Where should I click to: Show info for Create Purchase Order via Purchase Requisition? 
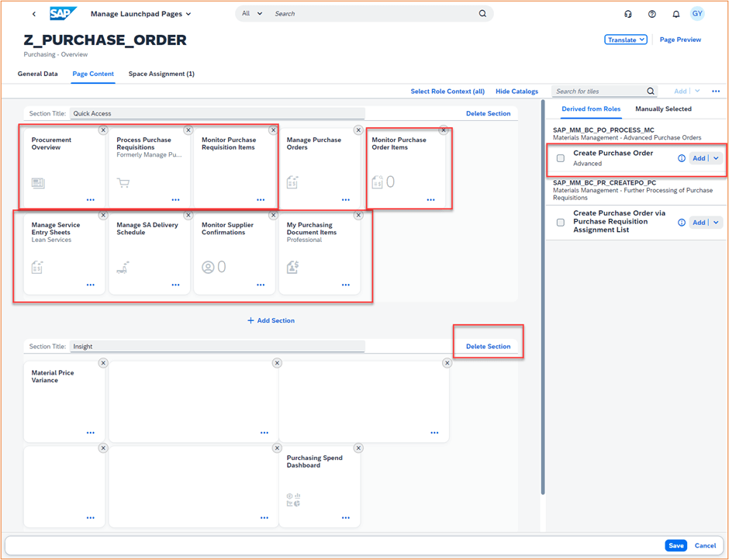pos(682,223)
